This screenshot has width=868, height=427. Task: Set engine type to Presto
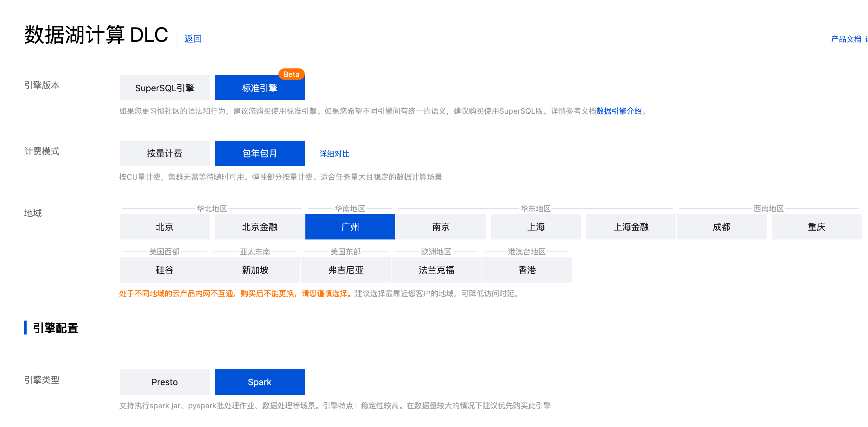(x=164, y=382)
